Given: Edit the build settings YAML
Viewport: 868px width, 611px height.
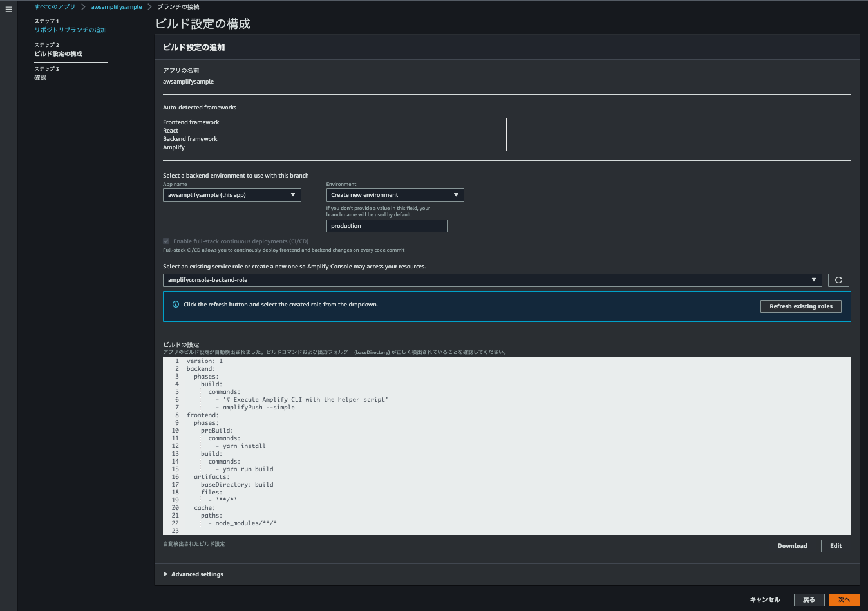Looking at the screenshot, I should coord(835,546).
